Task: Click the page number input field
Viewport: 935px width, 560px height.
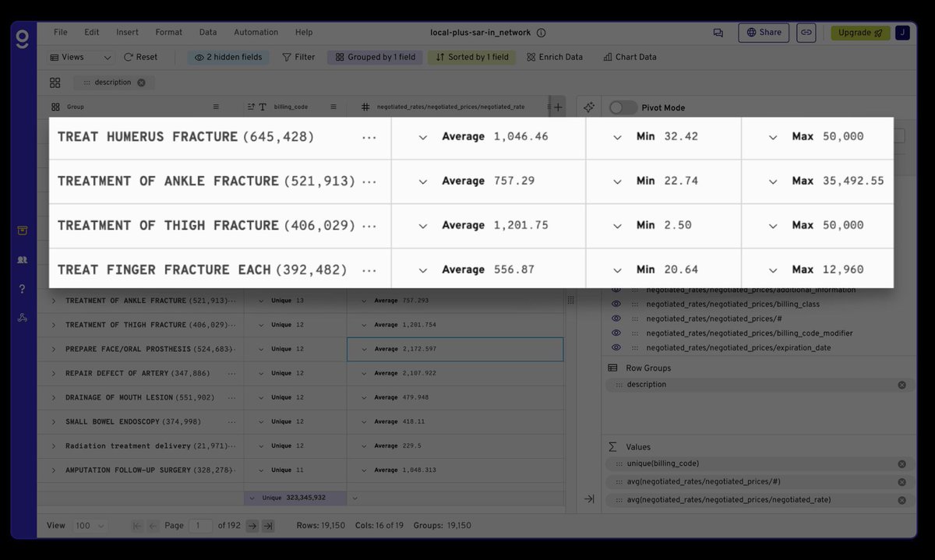Action: [x=200, y=527]
